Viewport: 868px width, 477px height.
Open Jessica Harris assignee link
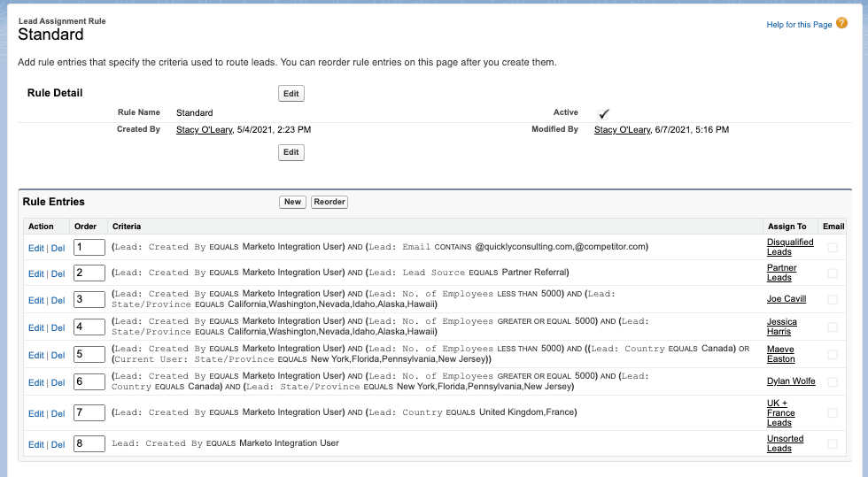(781, 327)
